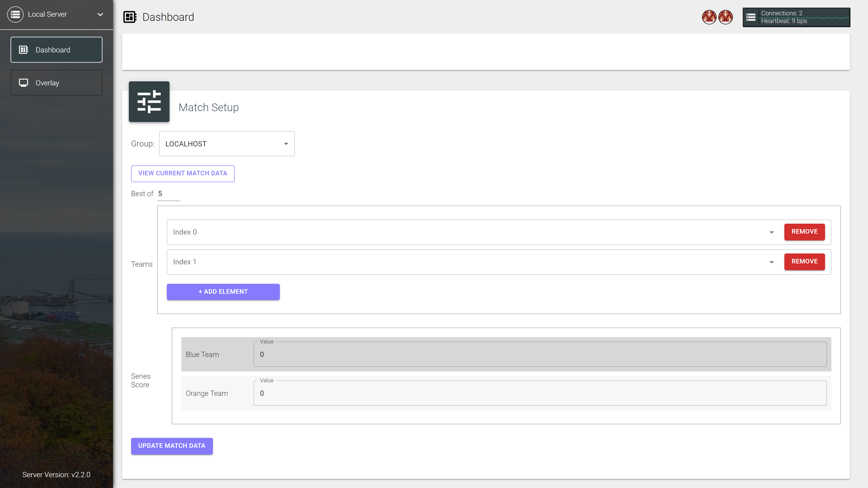Click the Series Score label
868x488 pixels.
coord(141,380)
